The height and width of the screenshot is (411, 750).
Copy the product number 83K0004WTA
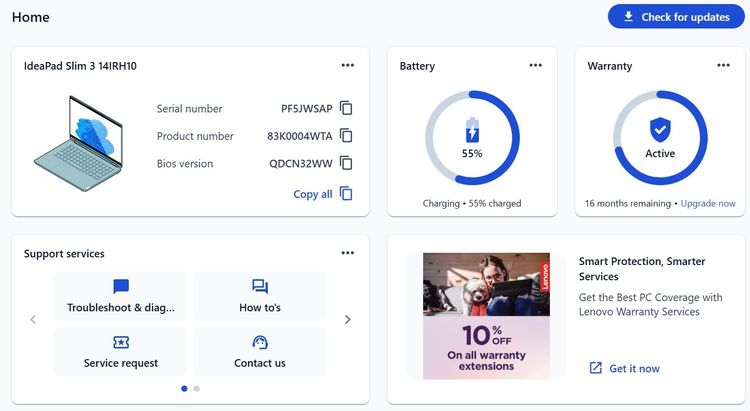pos(346,136)
